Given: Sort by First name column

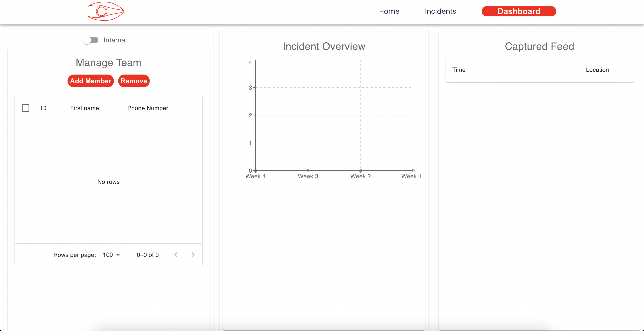Looking at the screenshot, I should coord(85,108).
